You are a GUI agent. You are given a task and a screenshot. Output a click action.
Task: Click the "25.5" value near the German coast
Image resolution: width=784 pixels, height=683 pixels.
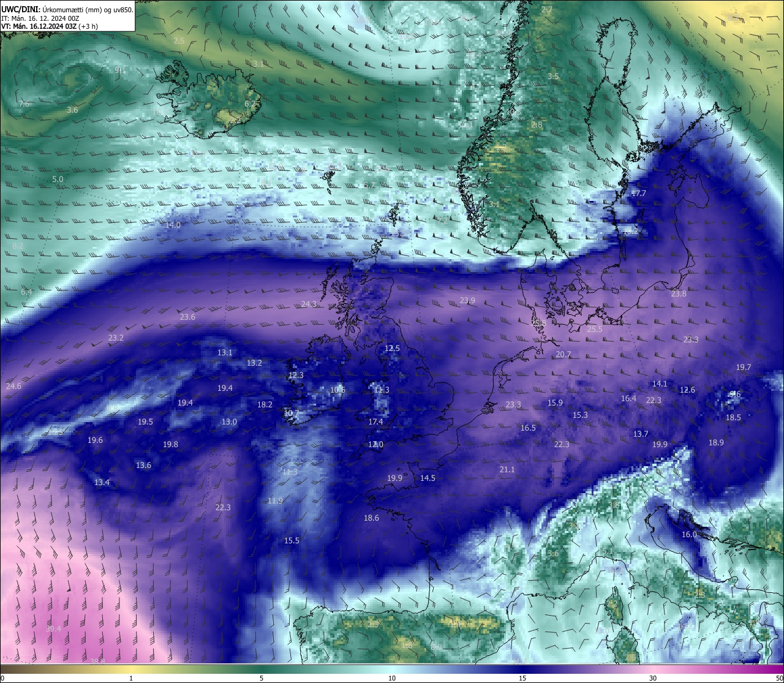[x=595, y=329]
